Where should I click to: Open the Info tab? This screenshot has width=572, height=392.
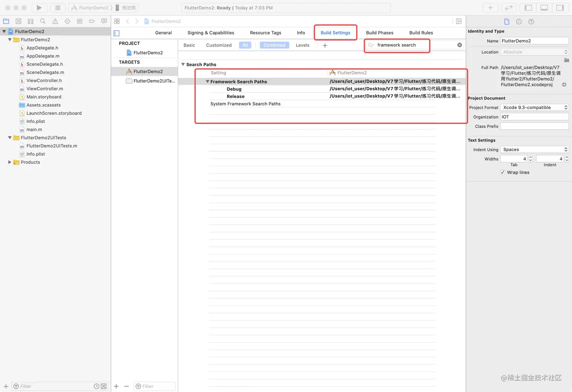click(301, 33)
